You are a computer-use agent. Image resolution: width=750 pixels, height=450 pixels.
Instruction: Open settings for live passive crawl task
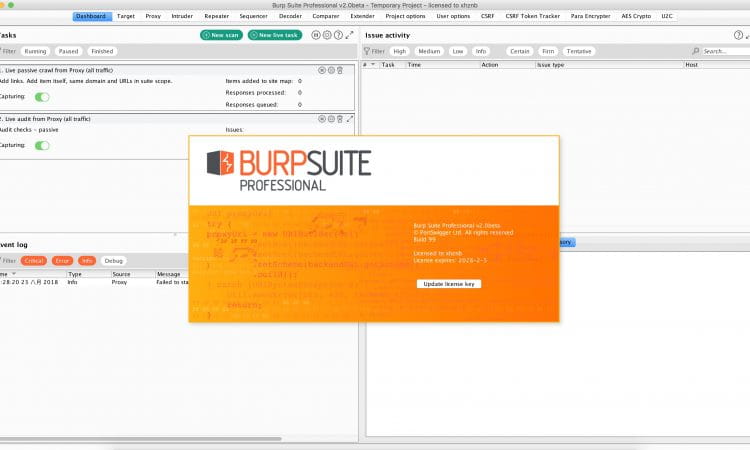click(x=331, y=70)
